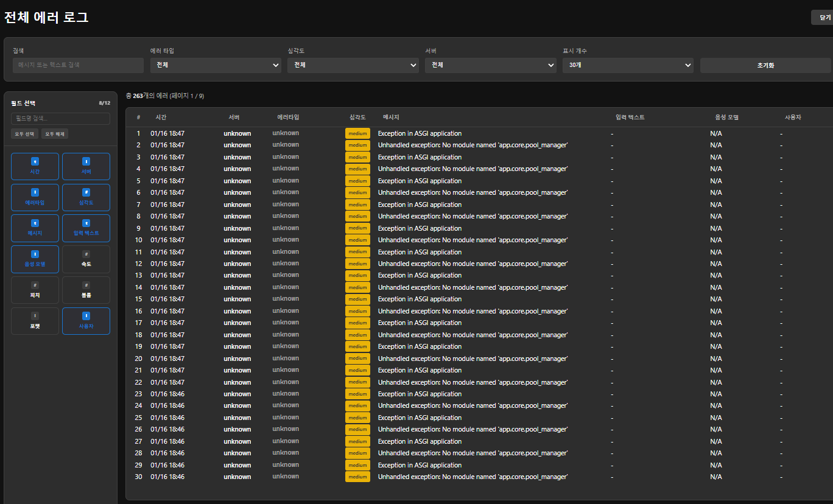
Task: Click the 전체 에러 로그 title
Action: point(46,18)
